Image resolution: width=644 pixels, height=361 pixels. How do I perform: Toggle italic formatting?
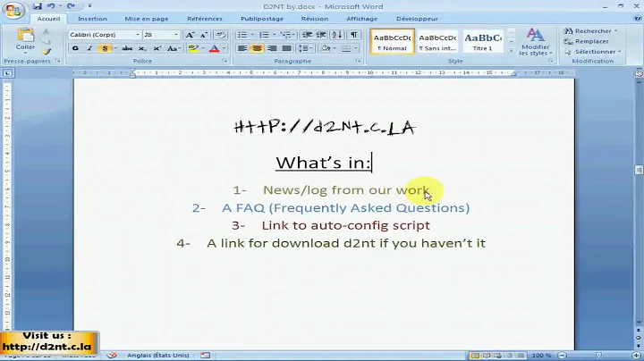click(89, 48)
